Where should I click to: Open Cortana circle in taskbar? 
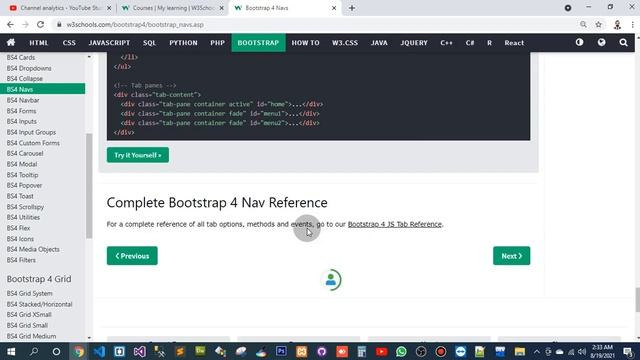coord(56,351)
